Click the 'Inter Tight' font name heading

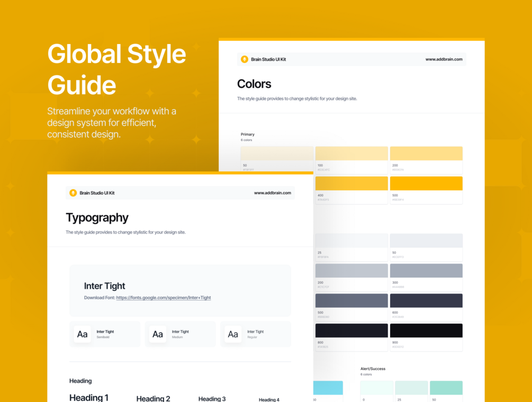point(104,286)
